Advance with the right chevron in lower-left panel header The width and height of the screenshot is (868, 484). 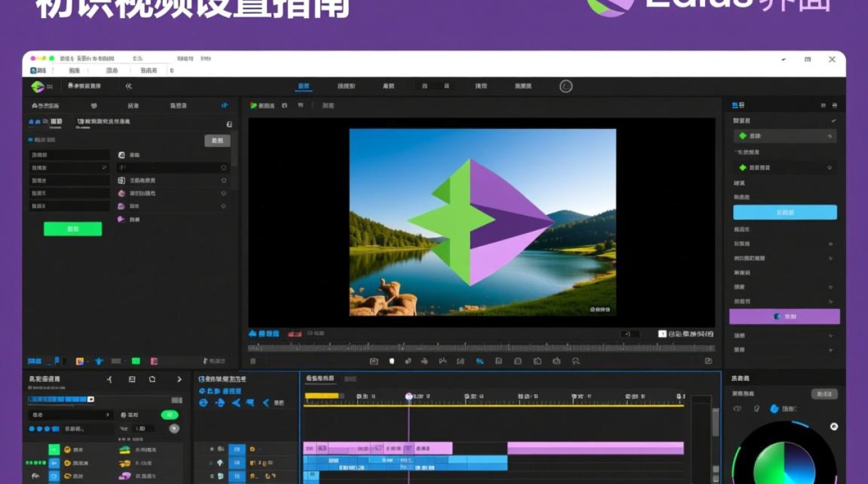click(180, 379)
